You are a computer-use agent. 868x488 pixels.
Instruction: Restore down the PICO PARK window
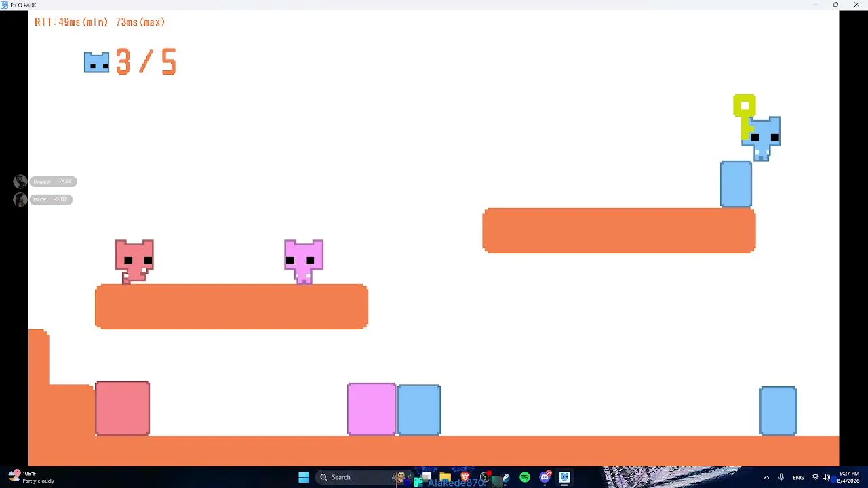[835, 5]
